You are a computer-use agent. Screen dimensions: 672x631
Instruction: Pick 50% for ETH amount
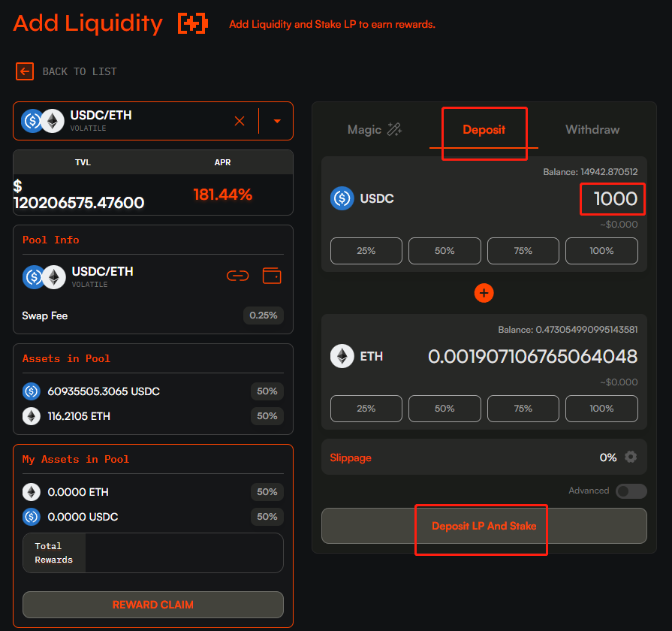click(444, 409)
